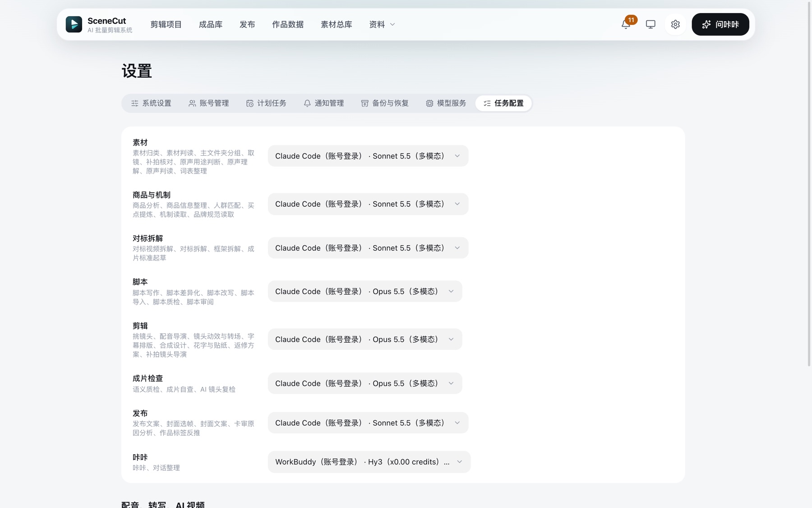The image size is (812, 508).
Task: Open model dropdown for 素材 row
Action: 368,156
